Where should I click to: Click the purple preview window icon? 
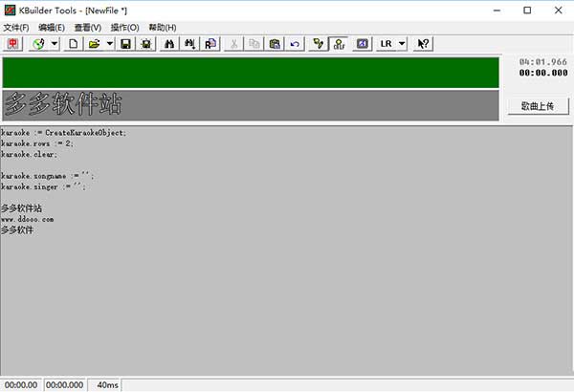[362, 44]
